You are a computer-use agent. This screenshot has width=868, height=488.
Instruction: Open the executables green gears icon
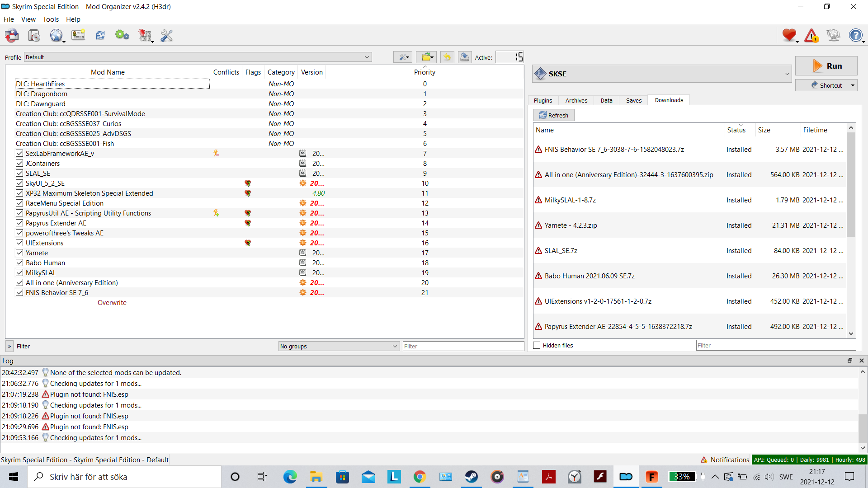click(x=122, y=35)
